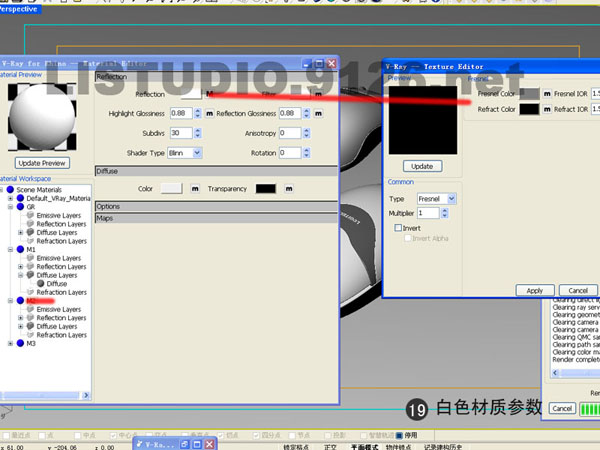
Task: Click the m map button beside Filter
Action: (x=318, y=94)
